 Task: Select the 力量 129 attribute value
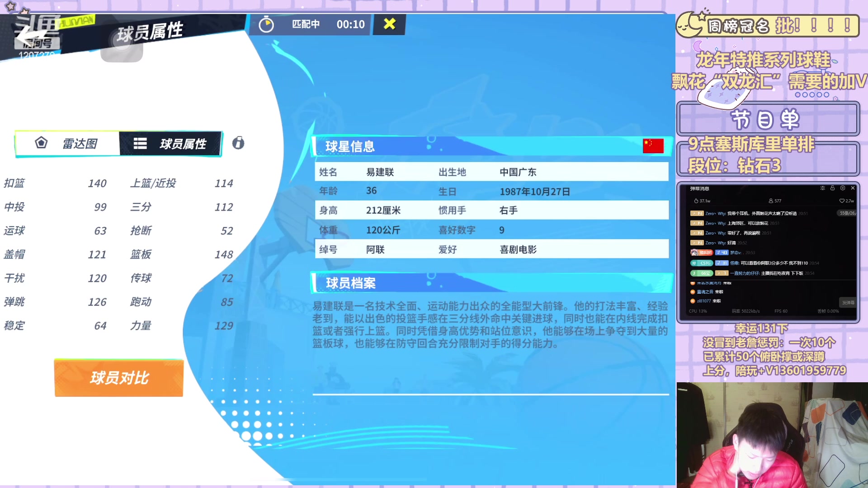pyautogui.click(x=224, y=326)
